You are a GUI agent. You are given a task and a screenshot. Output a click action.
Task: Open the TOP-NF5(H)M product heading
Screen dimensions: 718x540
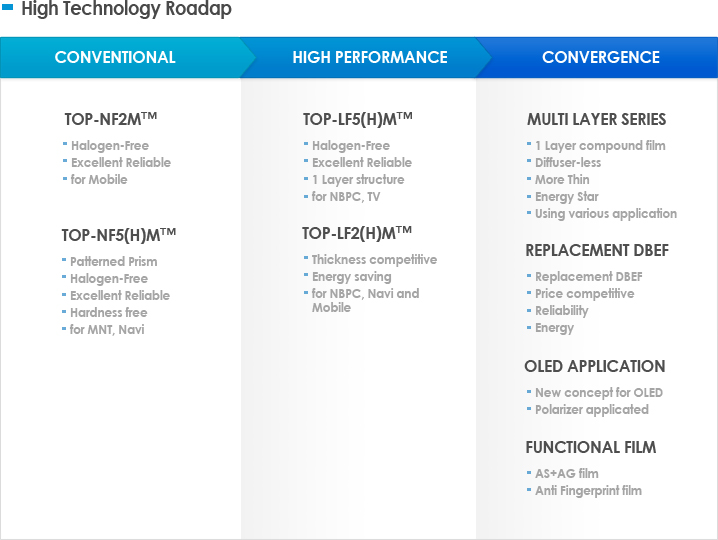[119, 235]
